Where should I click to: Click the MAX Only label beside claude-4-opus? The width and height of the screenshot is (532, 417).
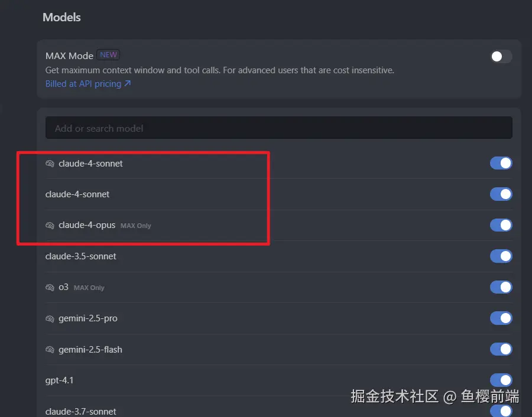click(x=136, y=226)
